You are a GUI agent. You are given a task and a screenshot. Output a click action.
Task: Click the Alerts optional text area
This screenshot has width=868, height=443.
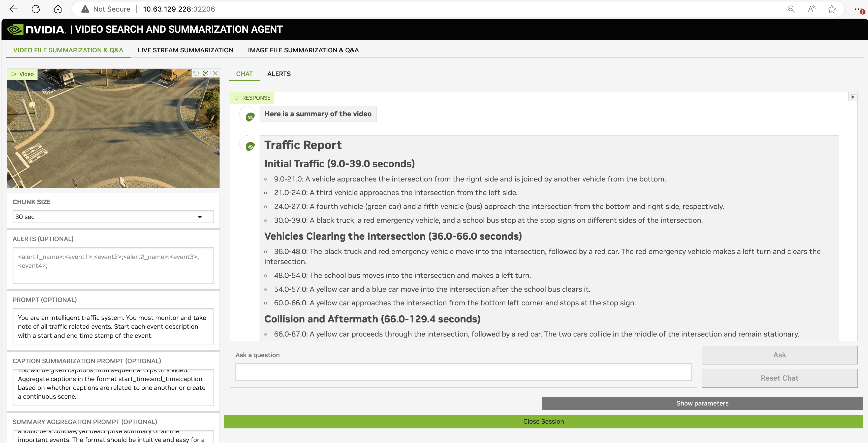(x=113, y=266)
